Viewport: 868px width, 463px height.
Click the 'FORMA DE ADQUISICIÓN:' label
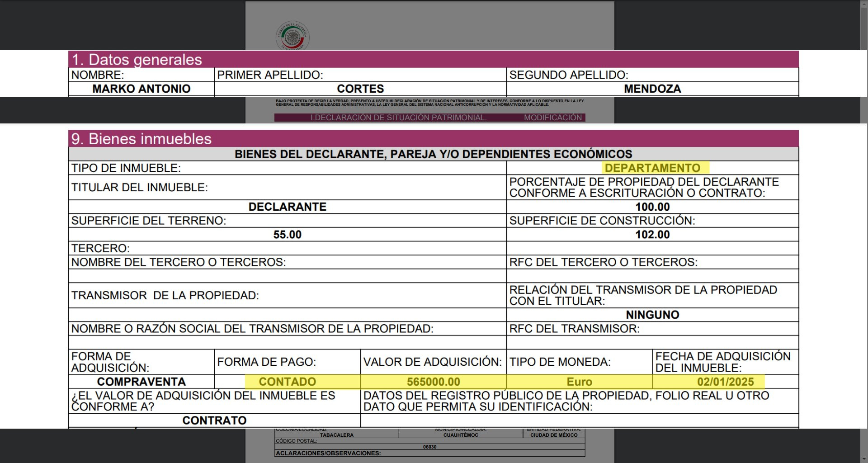pyautogui.click(x=110, y=362)
